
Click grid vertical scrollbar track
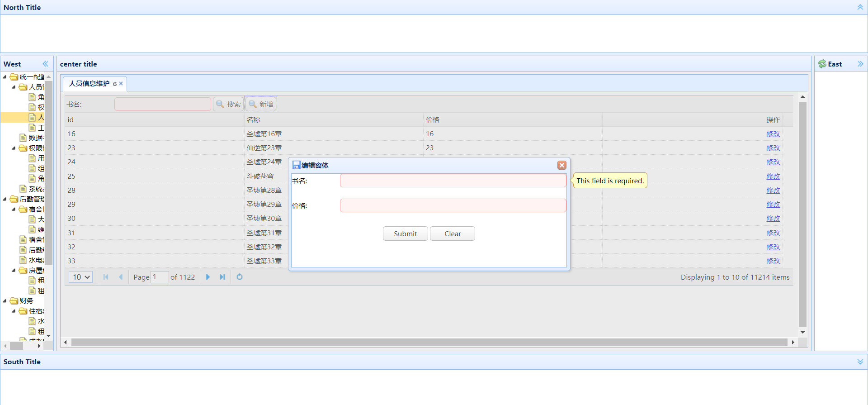tap(802, 214)
